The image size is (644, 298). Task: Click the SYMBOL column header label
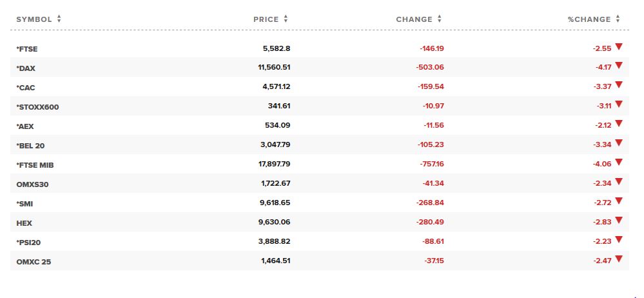[34, 19]
